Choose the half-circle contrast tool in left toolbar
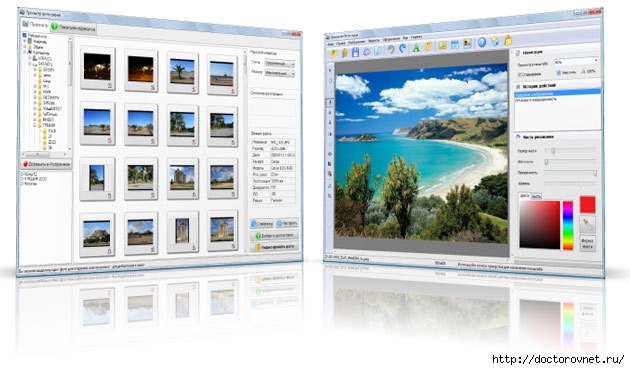The image size is (630, 370). [330, 134]
